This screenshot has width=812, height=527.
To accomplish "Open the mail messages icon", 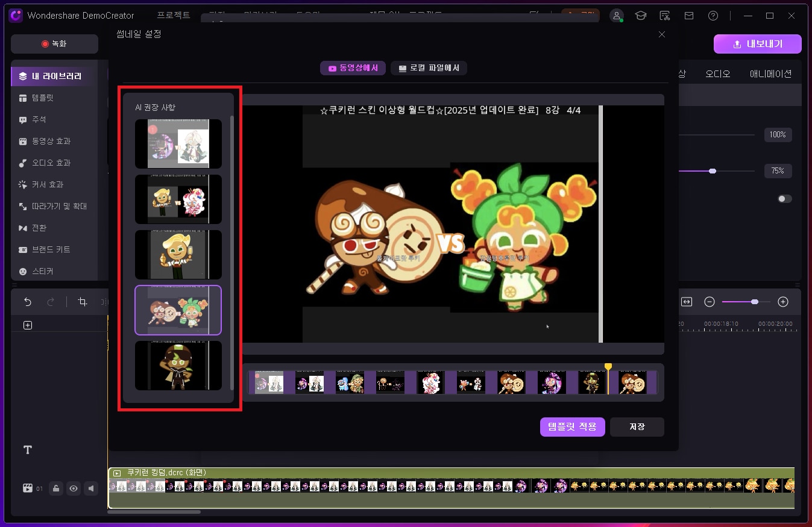I will coord(689,16).
